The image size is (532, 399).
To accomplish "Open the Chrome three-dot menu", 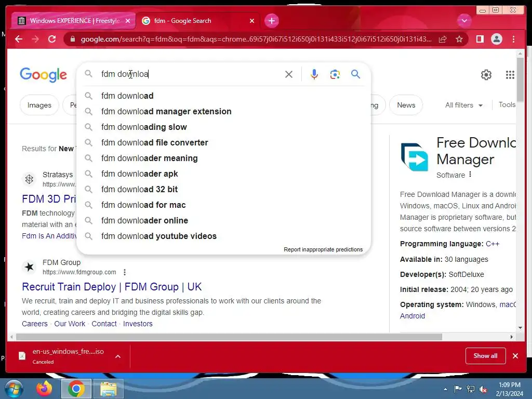I will tap(513, 39).
